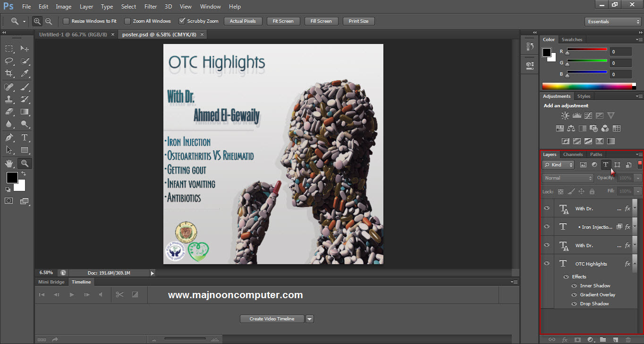
Task: Select the Rectangular Marquee tool
Action: click(9, 48)
